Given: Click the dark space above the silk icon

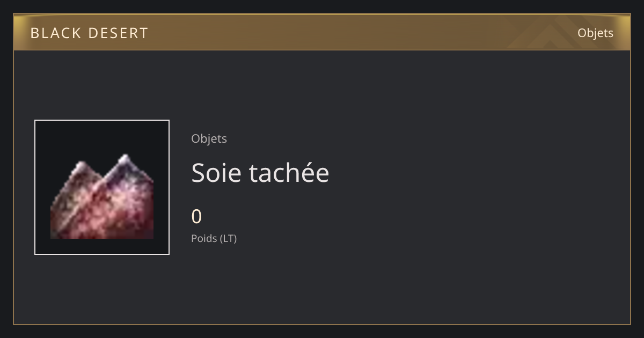Looking at the screenshot, I should pyautogui.click(x=102, y=137).
